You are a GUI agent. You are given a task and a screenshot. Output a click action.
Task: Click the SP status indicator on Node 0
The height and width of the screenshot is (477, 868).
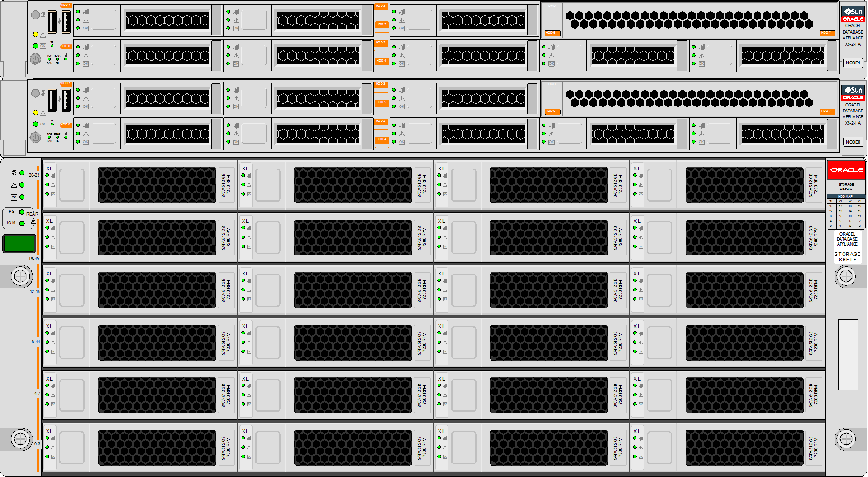click(x=52, y=124)
